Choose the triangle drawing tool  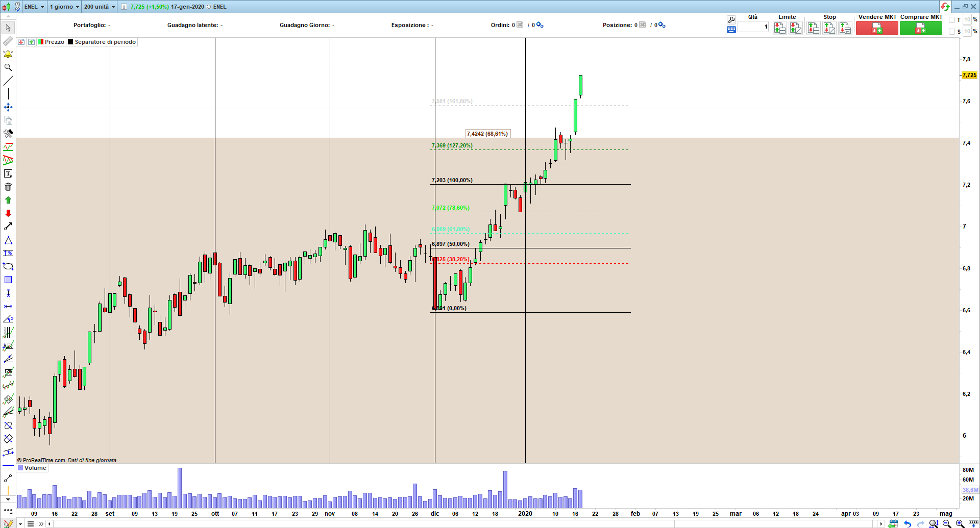pos(8,240)
